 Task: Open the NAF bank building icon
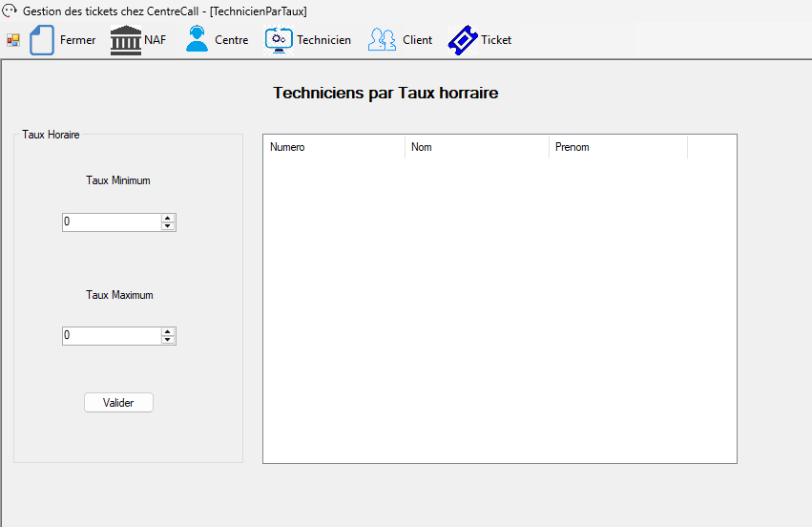point(125,40)
